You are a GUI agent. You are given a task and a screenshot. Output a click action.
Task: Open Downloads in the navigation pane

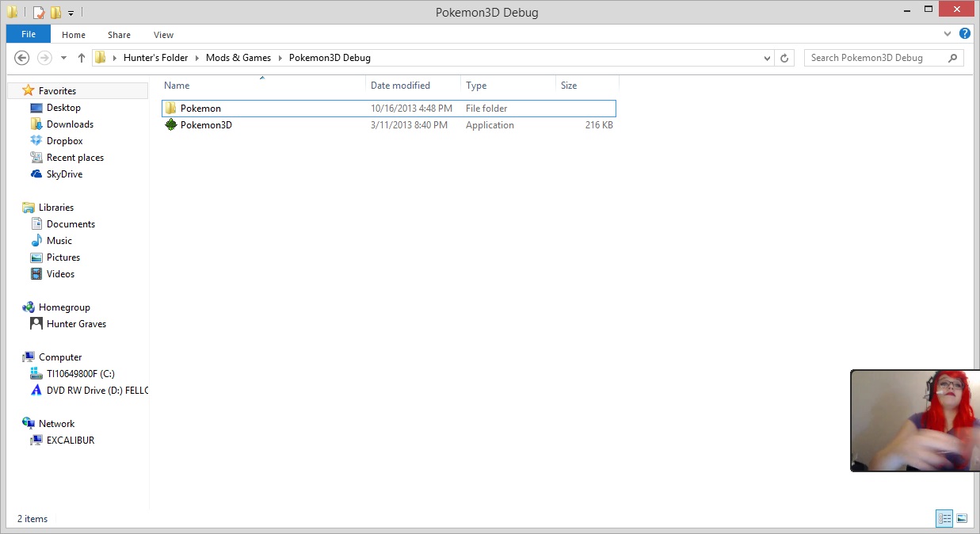[70, 124]
